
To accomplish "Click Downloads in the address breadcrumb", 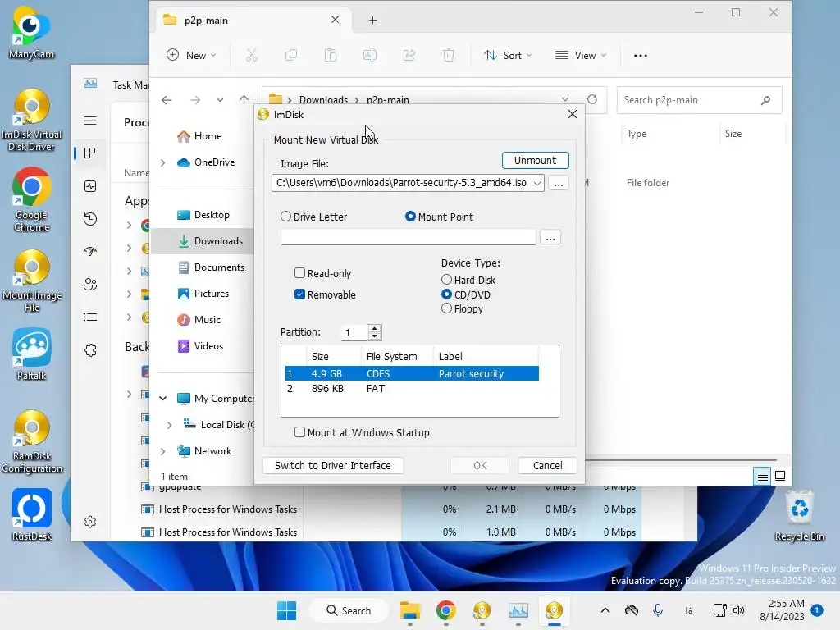I will [x=323, y=100].
